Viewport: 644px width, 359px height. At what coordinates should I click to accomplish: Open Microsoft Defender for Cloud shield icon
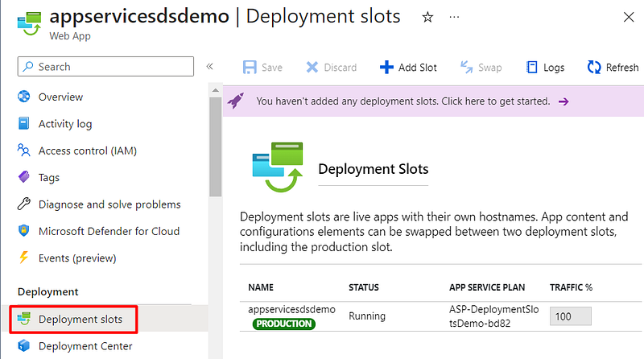[x=23, y=231]
